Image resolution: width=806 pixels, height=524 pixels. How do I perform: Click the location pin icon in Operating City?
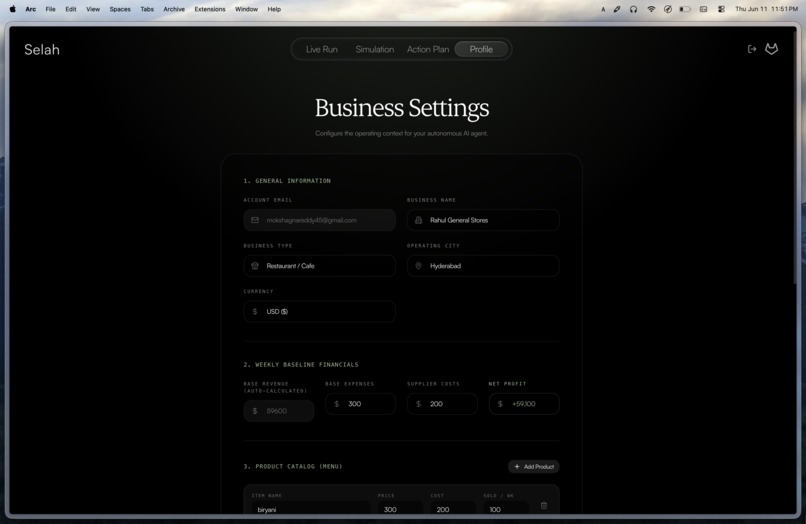click(418, 266)
